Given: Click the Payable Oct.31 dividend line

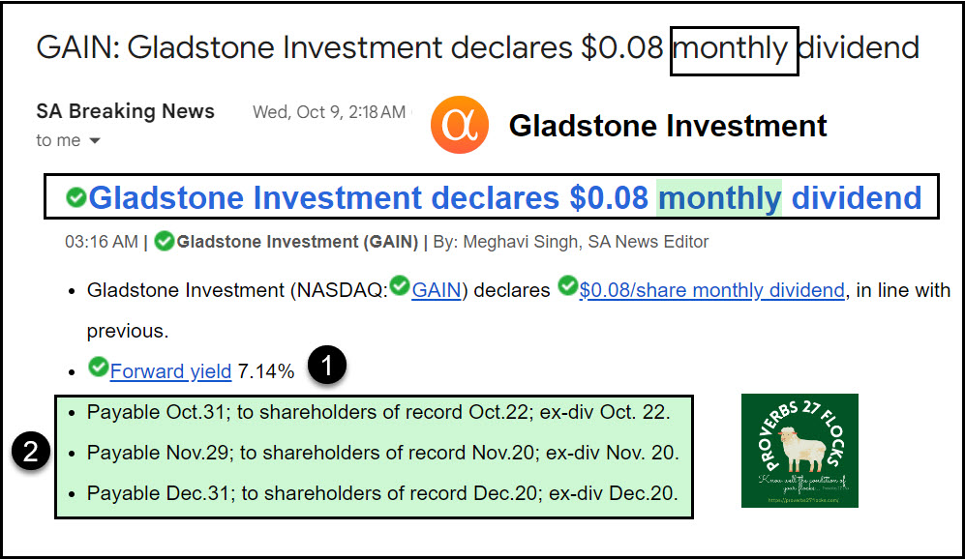Looking at the screenshot, I should pos(377,412).
